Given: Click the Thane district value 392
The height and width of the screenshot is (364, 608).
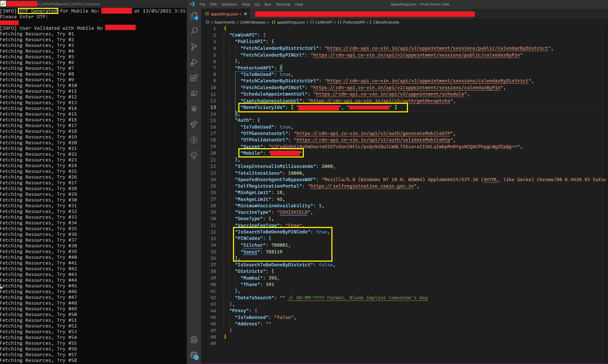Looking at the screenshot, I should [x=270, y=285].
